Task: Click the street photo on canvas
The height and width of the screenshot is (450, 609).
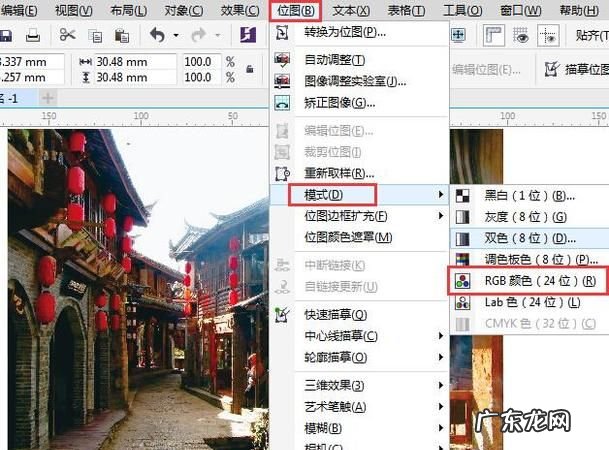Action: click(x=138, y=289)
